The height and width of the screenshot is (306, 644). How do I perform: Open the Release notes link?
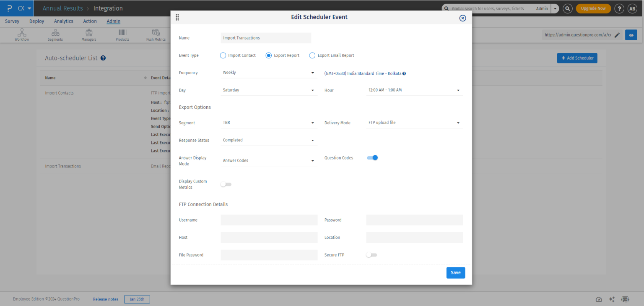pos(105,299)
